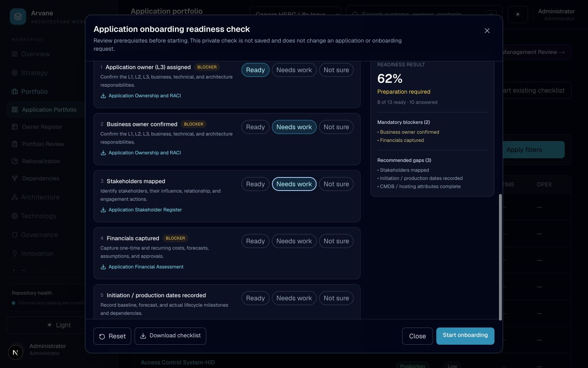Mark Business owner confirmed as Ready

(255, 127)
